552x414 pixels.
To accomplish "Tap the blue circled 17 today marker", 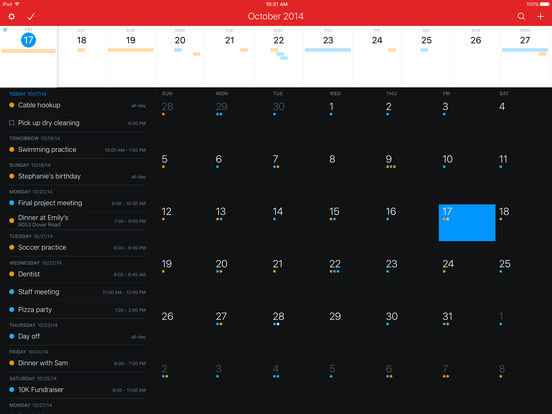I will click(x=28, y=40).
